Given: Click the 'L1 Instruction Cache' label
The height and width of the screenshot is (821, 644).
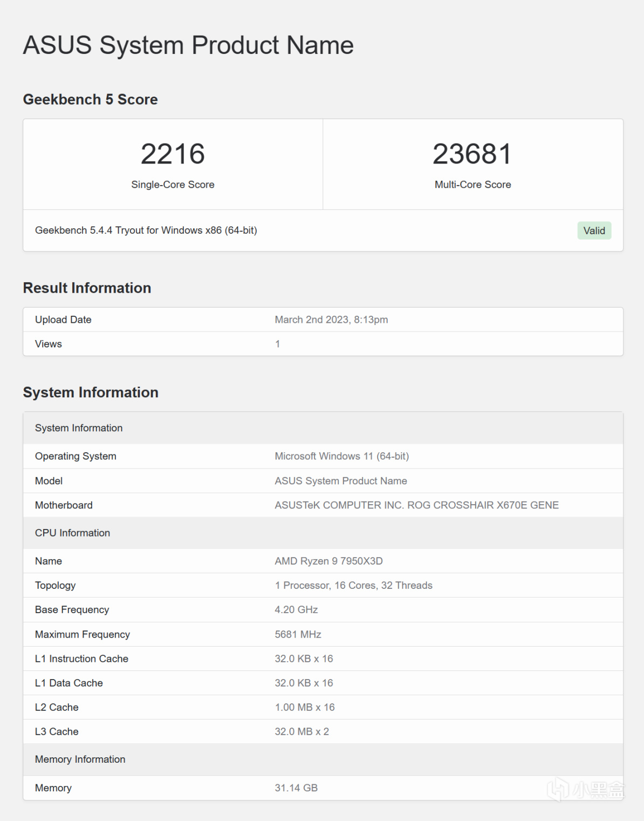Looking at the screenshot, I should pos(81,659).
